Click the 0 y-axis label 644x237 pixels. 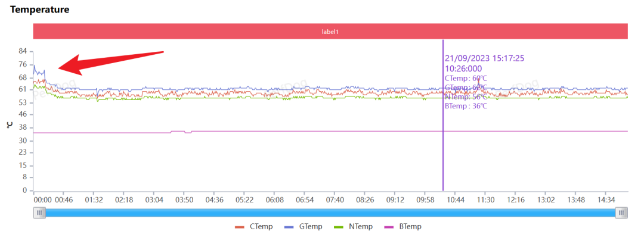[24, 191]
